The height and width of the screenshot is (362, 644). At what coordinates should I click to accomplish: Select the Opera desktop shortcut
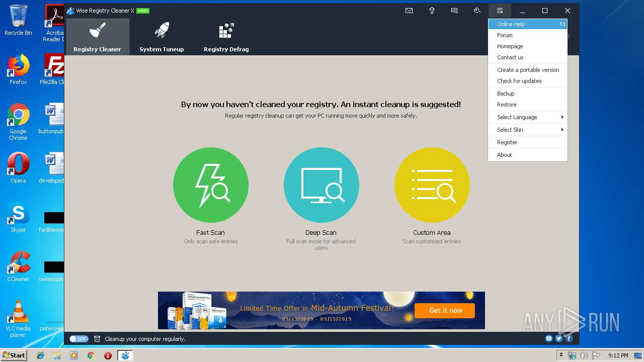tap(18, 168)
